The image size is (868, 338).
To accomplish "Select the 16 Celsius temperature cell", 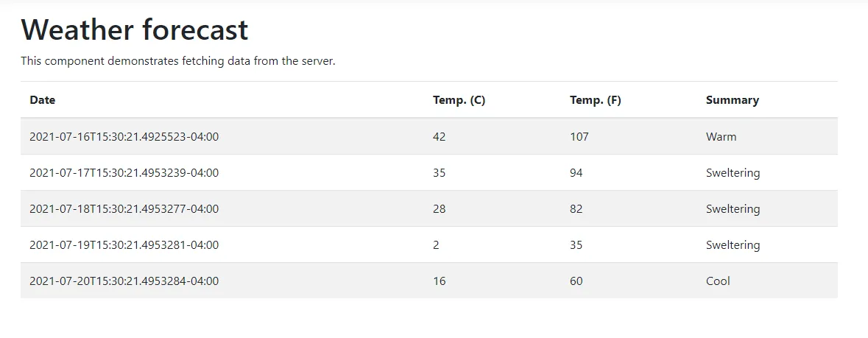I will click(440, 281).
